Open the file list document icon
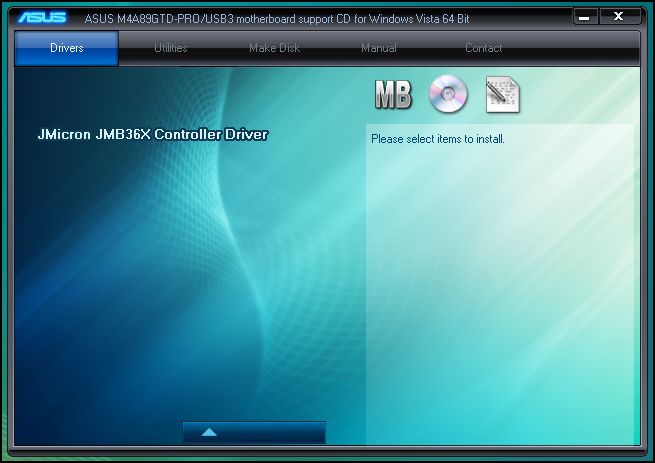The height and width of the screenshot is (463, 655). pos(503,94)
